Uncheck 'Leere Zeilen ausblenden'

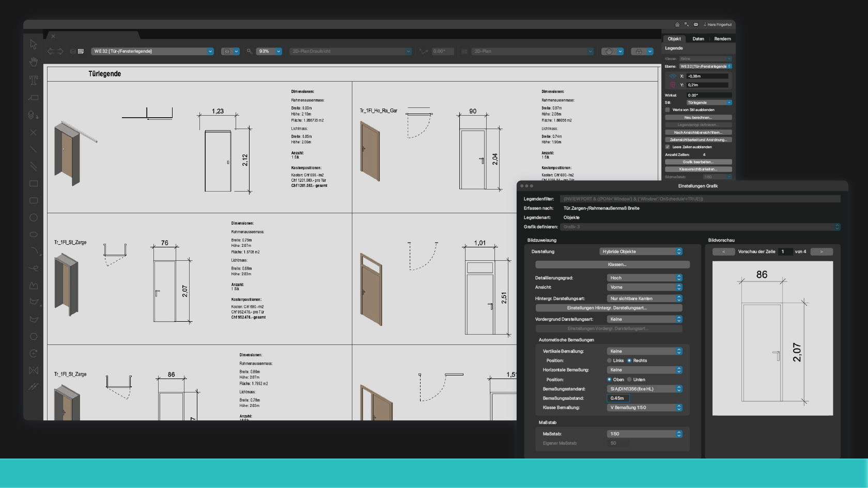668,147
